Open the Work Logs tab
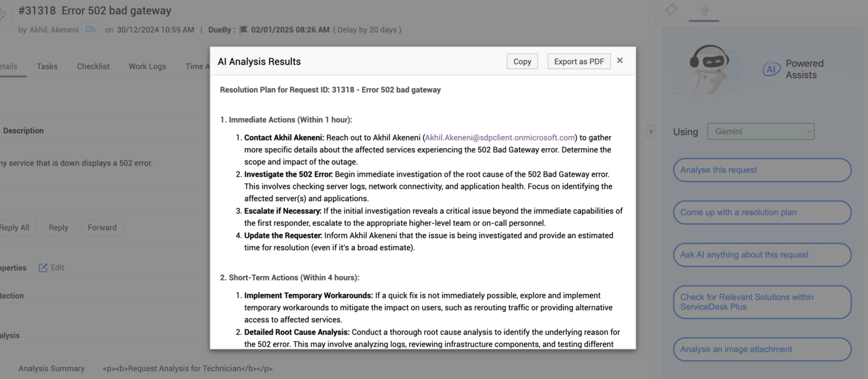 click(147, 66)
